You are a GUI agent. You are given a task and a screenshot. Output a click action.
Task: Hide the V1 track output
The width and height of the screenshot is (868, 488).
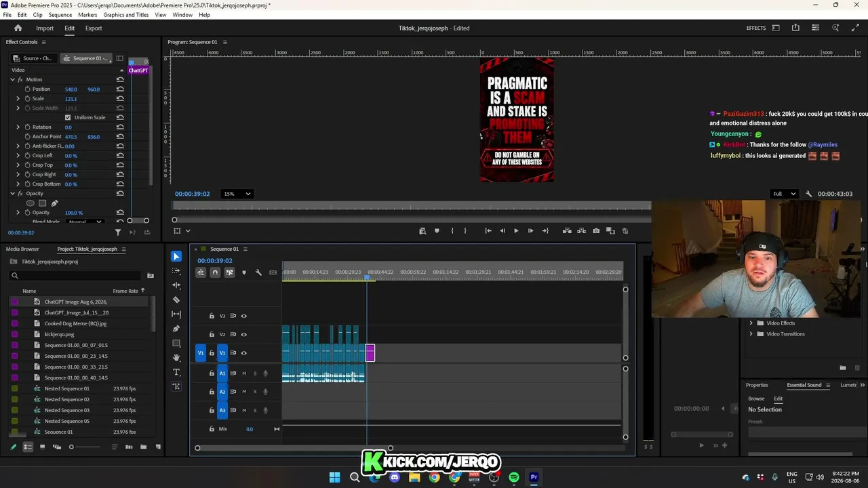pyautogui.click(x=244, y=353)
